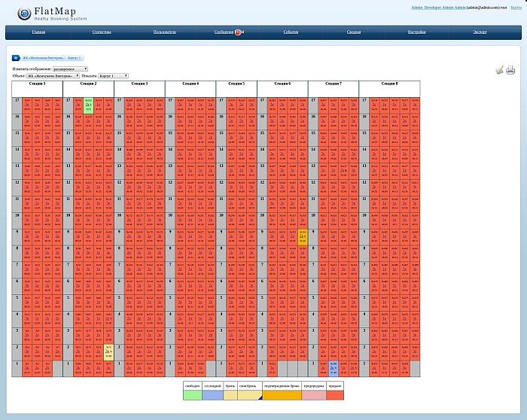Open the Статистика menu item

pyautogui.click(x=102, y=32)
